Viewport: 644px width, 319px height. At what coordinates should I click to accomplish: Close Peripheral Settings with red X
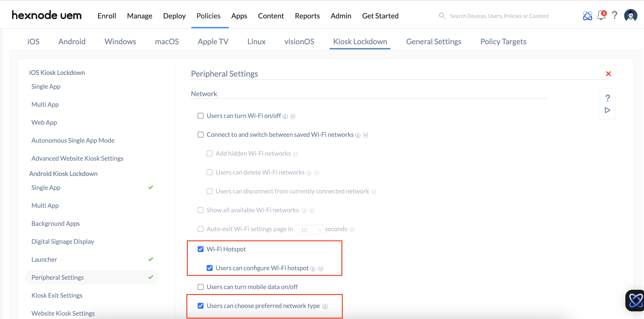click(x=608, y=74)
